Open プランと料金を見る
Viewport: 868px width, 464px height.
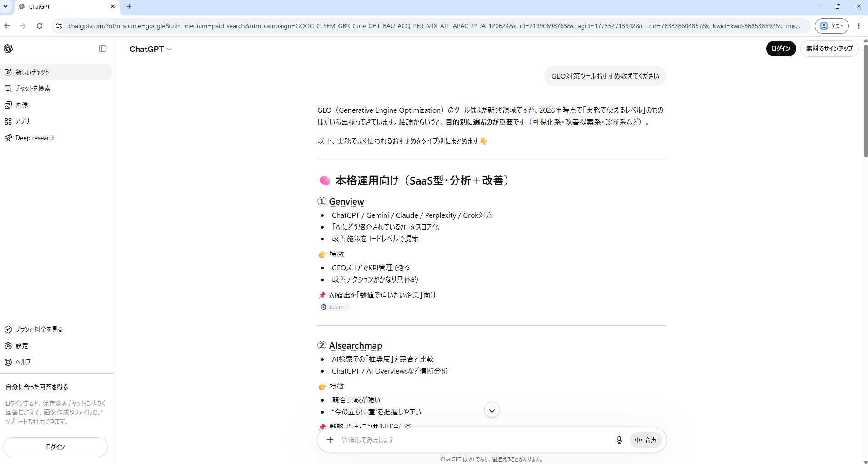(56, 329)
